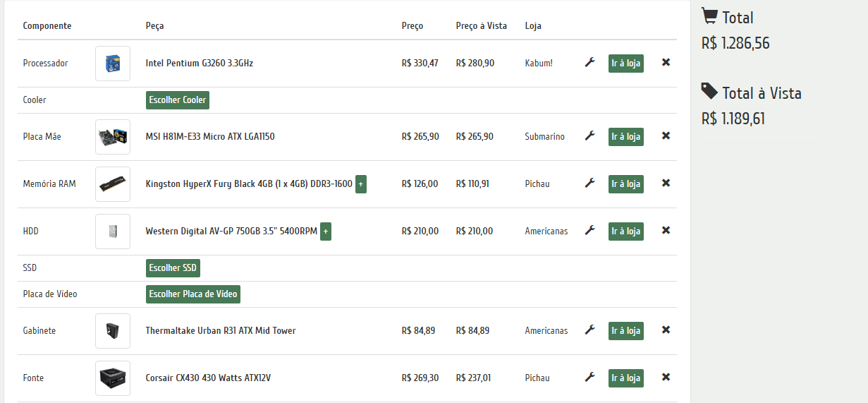This screenshot has height=403, width=868.
Task: Click the wrench icon in the Fonte row
Action: pyautogui.click(x=590, y=378)
